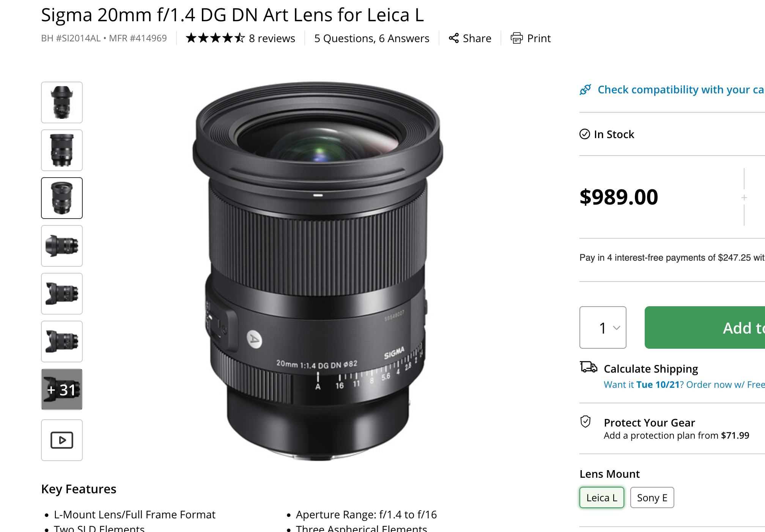Click the star rating
The image size is (765, 532).
pos(215,38)
